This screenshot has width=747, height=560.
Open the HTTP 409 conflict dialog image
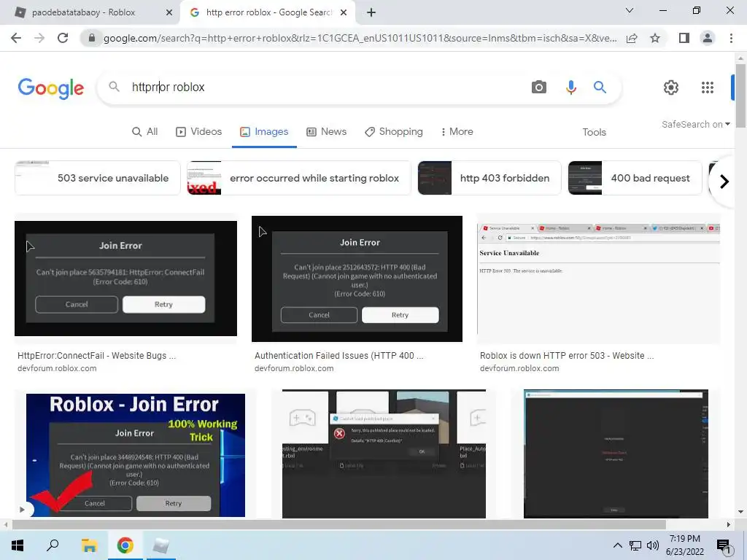point(384,454)
